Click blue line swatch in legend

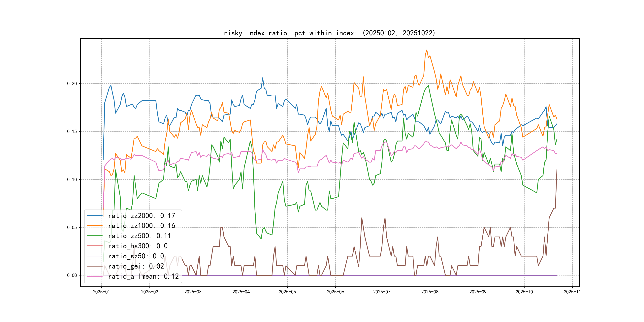coord(94,216)
